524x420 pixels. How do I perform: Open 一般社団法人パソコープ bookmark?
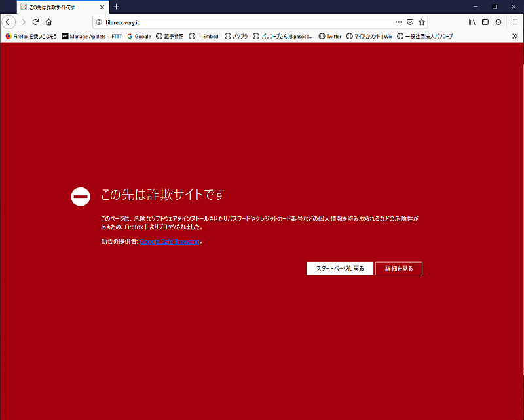pos(424,36)
